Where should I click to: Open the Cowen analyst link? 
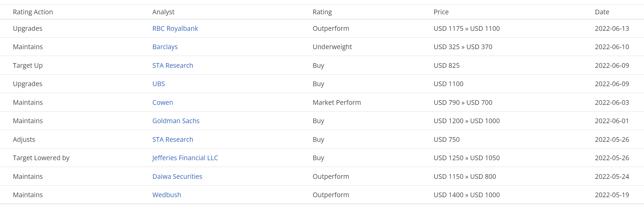[x=163, y=103]
